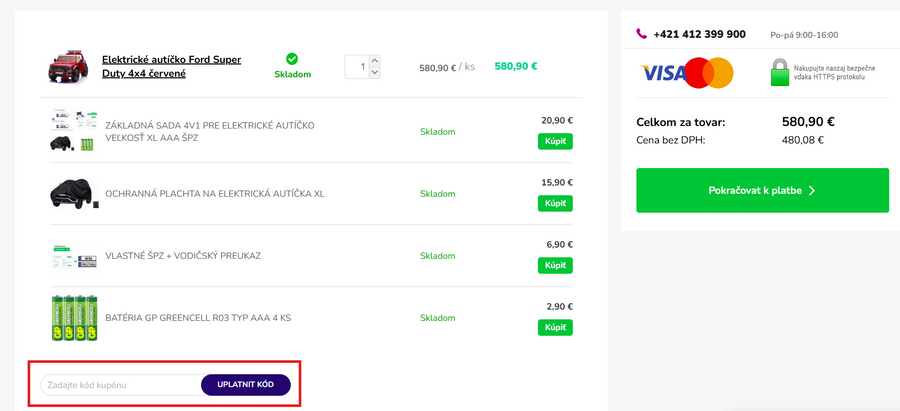
Task: Buy the Základná sada 4v1 accessory
Action: click(x=555, y=141)
